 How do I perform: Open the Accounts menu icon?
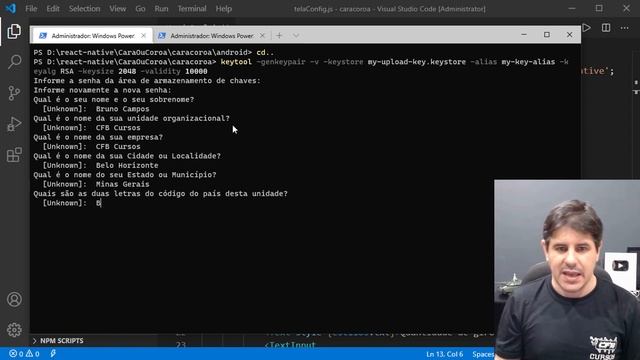tap(14, 299)
